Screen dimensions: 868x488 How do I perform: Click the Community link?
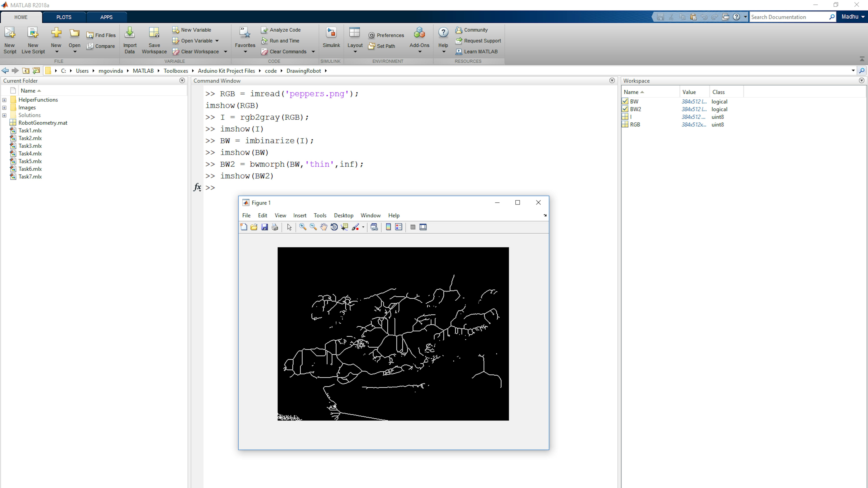coord(472,30)
